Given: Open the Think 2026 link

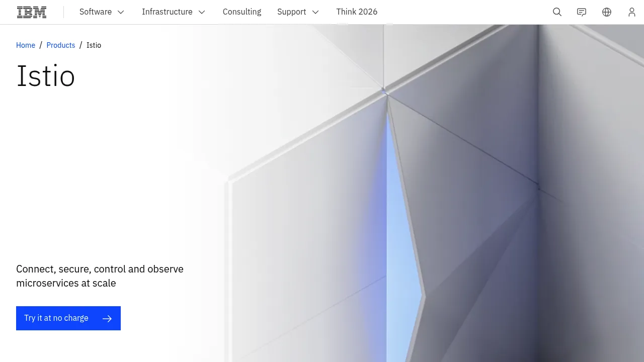Looking at the screenshot, I should (357, 12).
